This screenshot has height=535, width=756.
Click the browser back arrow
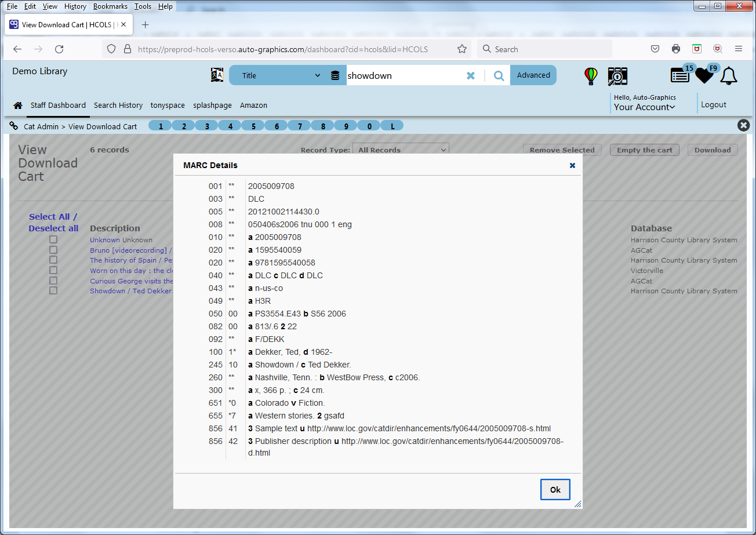point(17,49)
